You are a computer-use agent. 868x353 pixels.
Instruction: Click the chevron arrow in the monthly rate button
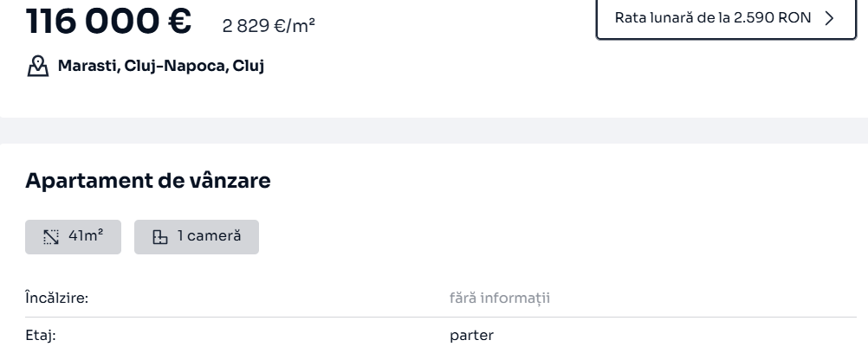click(x=829, y=18)
